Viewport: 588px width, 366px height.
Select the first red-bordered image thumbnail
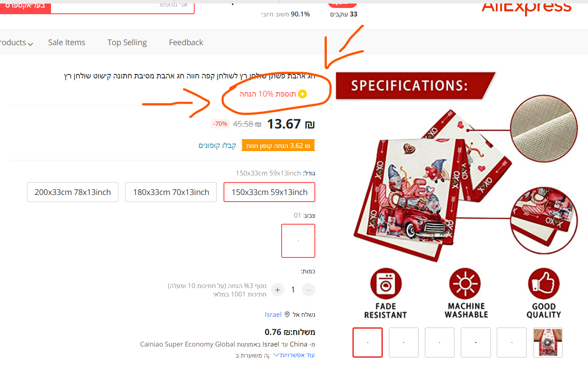(x=368, y=342)
